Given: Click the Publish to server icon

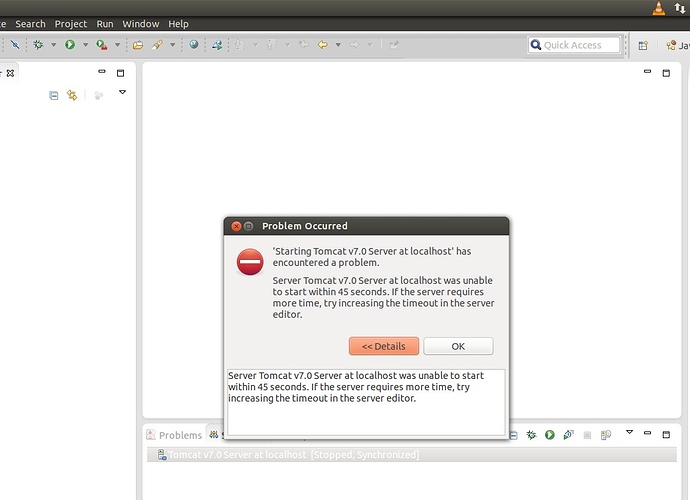Looking at the screenshot, I should [x=606, y=435].
